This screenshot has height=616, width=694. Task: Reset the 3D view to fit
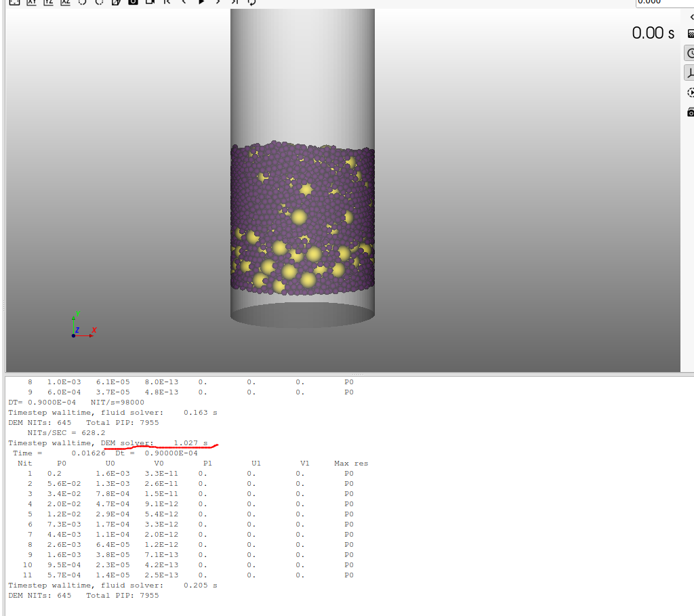[x=14, y=2]
